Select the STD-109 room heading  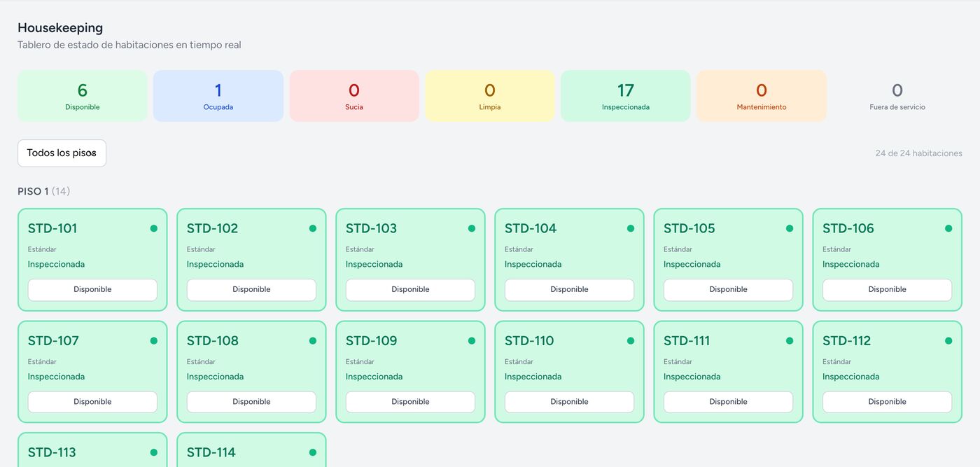[372, 341]
